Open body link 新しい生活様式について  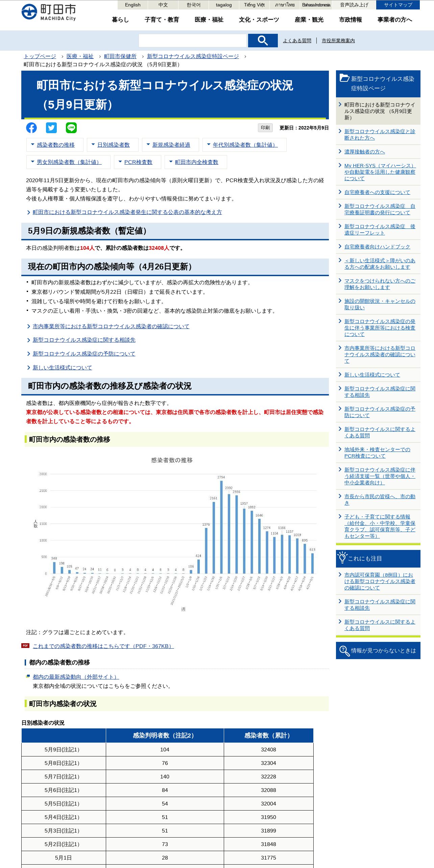pos(62,367)
